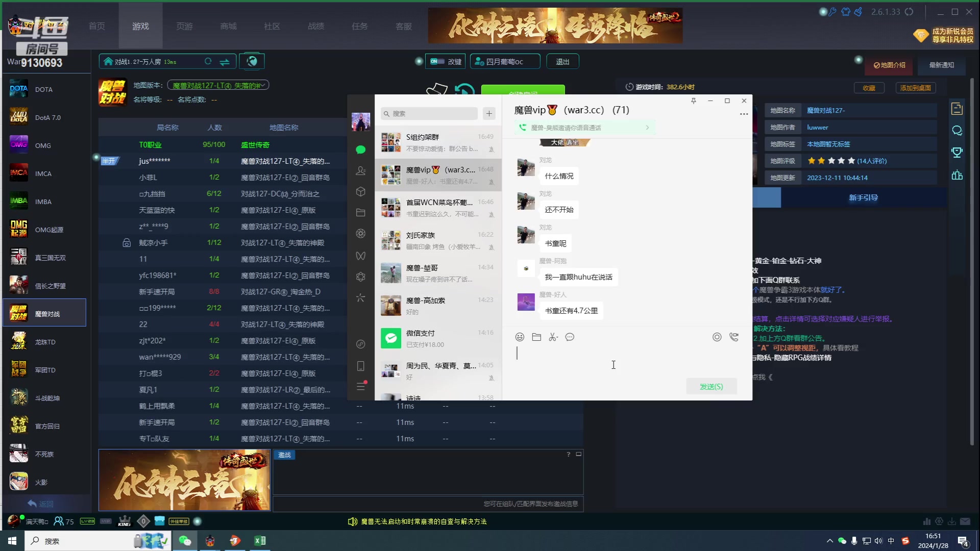Open 游戏 tab in top navigation
The height and width of the screenshot is (551, 980).
[140, 26]
